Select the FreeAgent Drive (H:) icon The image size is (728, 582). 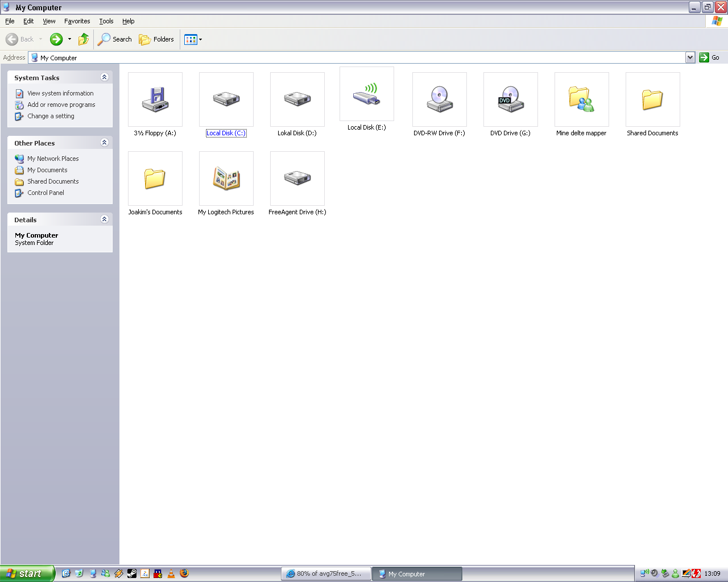(297, 178)
